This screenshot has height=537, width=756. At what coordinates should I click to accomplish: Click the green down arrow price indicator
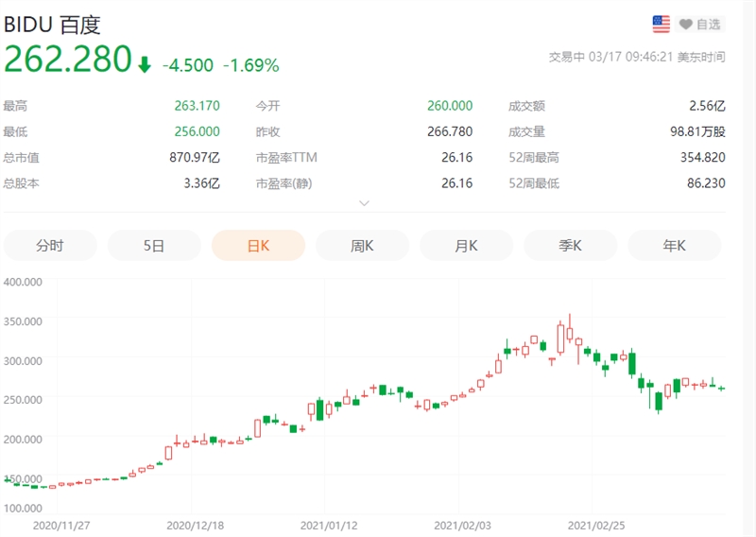click(x=145, y=64)
